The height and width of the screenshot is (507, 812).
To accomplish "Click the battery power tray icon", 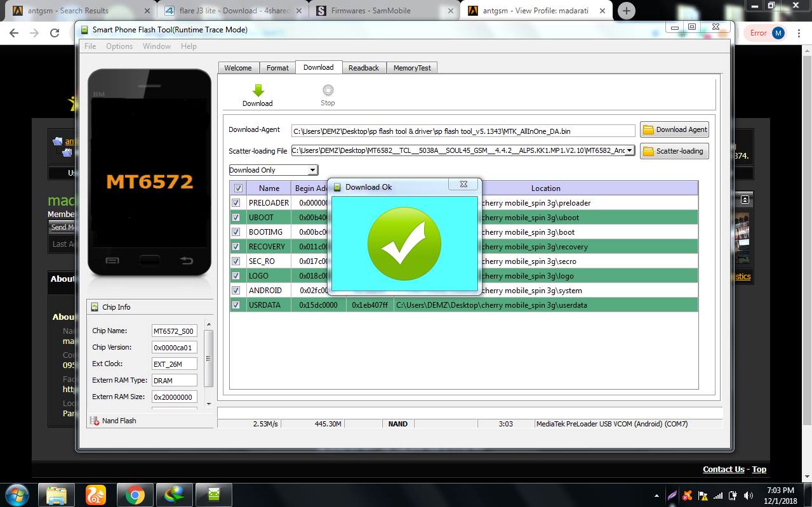I will coord(733,495).
